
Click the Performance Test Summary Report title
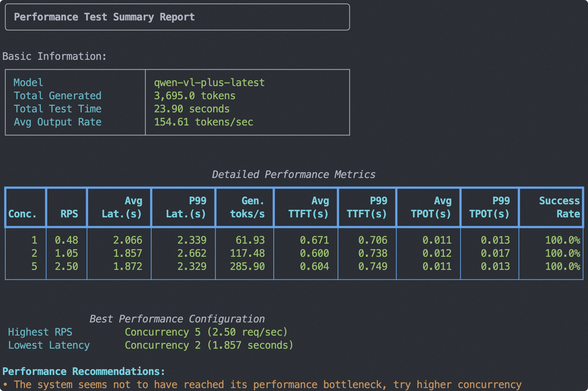(104, 17)
